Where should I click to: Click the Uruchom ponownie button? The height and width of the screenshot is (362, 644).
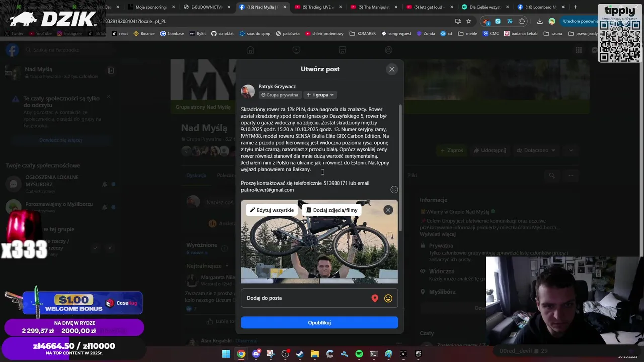pos(580,21)
